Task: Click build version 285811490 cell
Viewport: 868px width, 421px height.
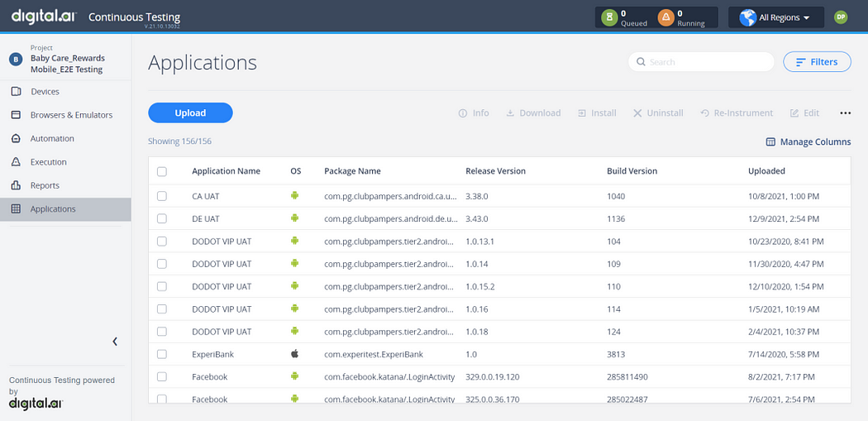Action: (627, 376)
